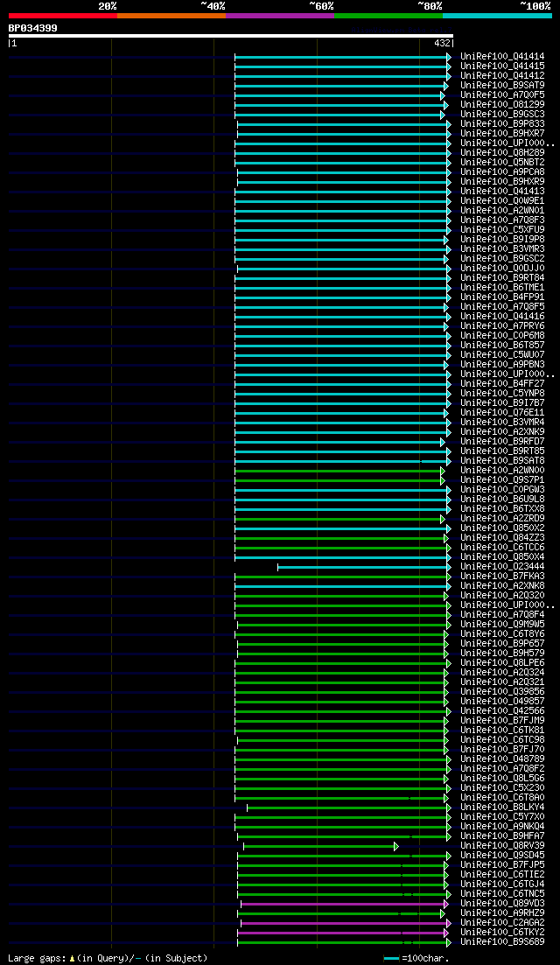Click the purple ~60% identity legend segment
This screenshot has height=965, width=560.
coord(280,16)
